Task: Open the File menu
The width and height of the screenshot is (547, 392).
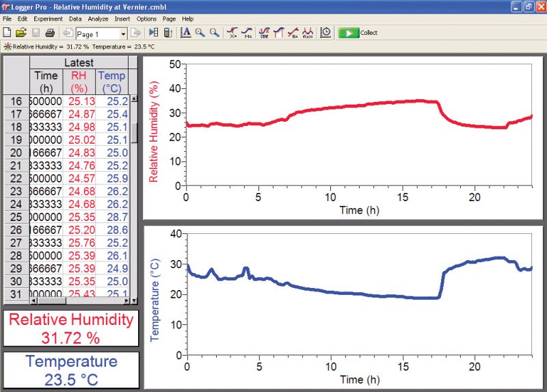Action: coord(7,19)
